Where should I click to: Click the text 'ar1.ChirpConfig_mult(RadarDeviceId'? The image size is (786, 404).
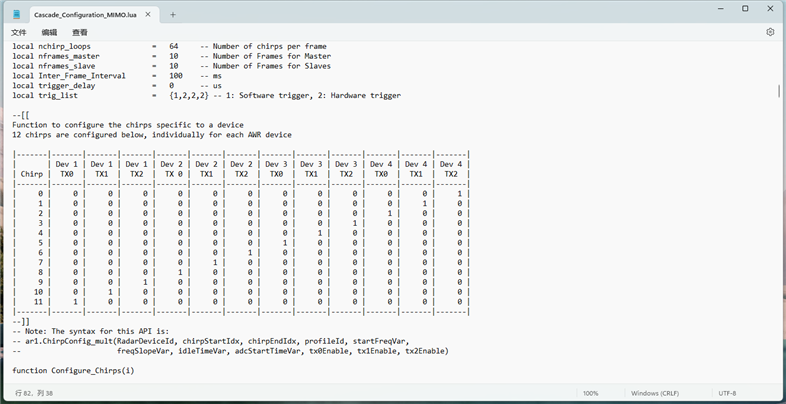(102, 341)
